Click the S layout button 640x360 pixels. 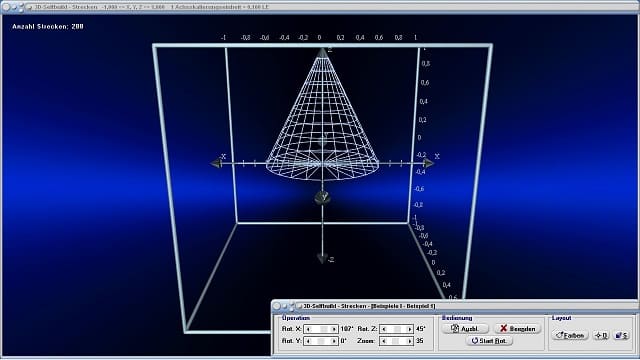[622, 336]
